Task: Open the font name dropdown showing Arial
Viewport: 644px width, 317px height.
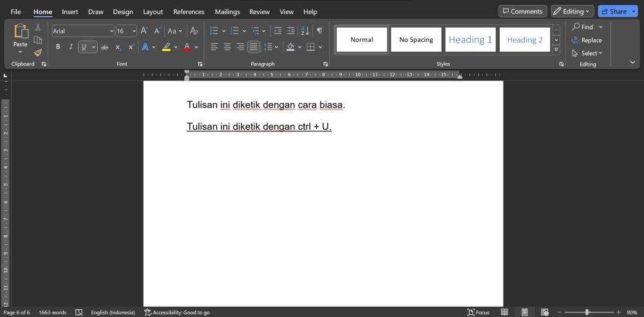Action: (83, 31)
